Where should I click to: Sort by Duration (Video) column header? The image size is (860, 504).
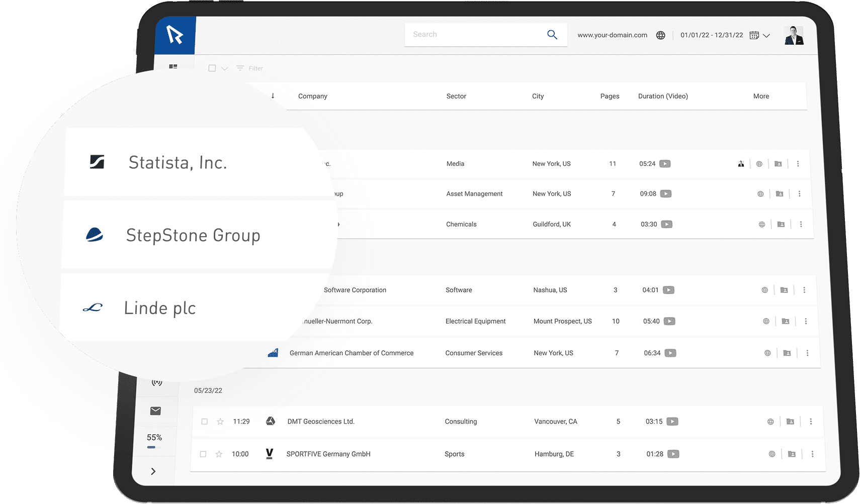[x=663, y=96]
